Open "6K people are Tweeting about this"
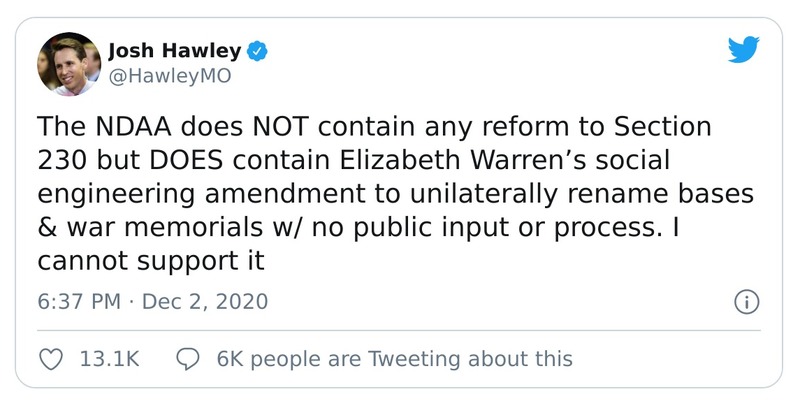The width and height of the screenshot is (800, 408). coord(394,358)
